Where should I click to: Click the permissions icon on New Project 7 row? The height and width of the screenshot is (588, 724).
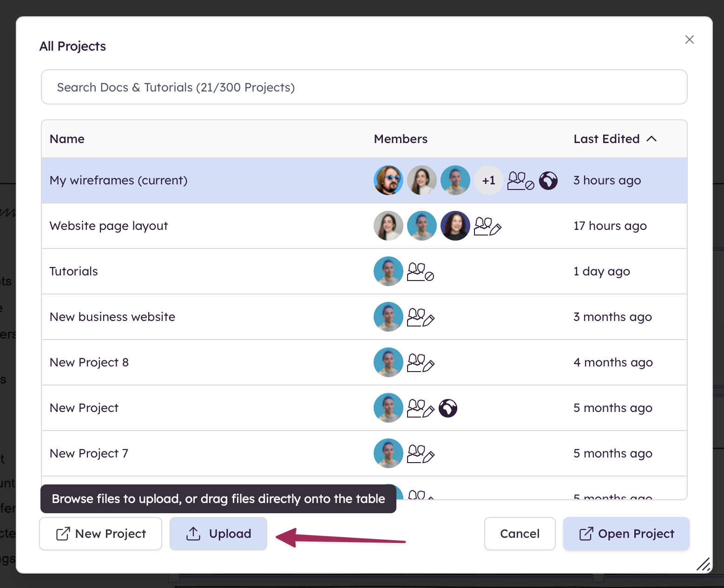(x=421, y=454)
